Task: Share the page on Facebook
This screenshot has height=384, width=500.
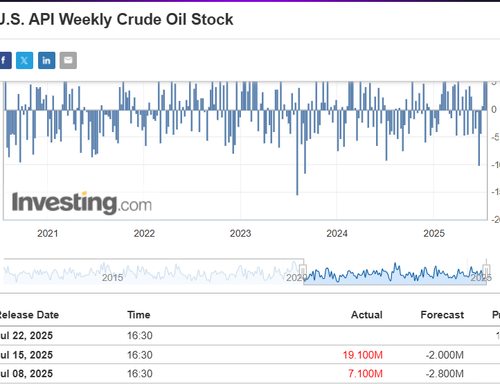Action: coord(5,60)
